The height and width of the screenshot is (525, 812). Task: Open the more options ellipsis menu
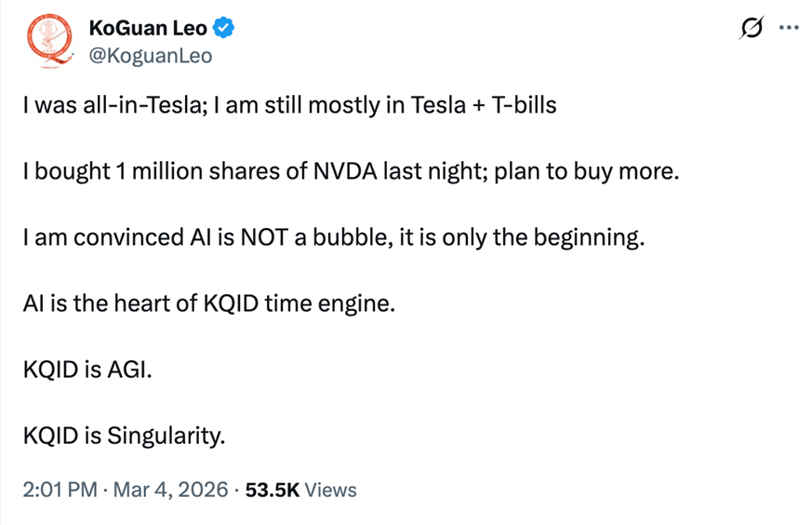pyautogui.click(x=789, y=28)
